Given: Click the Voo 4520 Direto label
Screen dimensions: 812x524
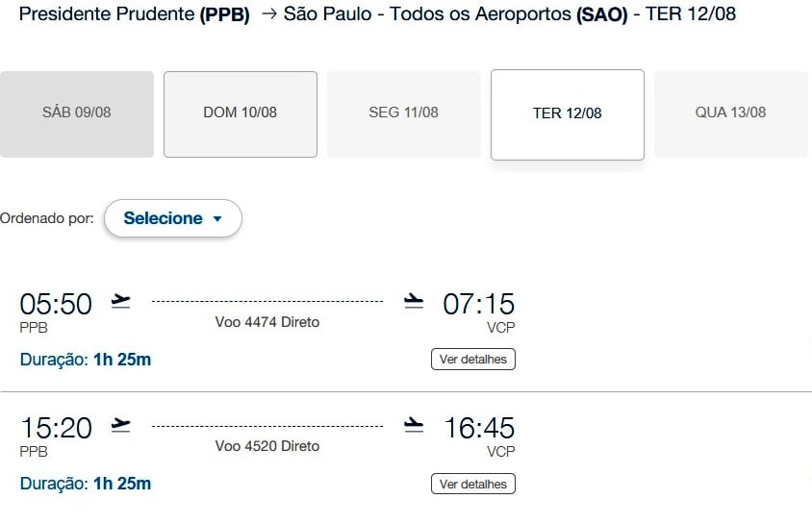Looking at the screenshot, I should 267,446.
